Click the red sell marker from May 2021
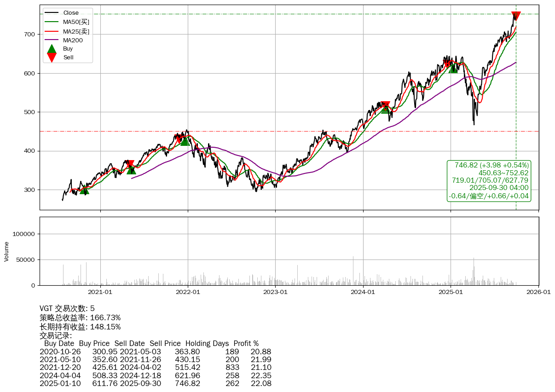The width and height of the screenshot is (555, 392). point(131,164)
